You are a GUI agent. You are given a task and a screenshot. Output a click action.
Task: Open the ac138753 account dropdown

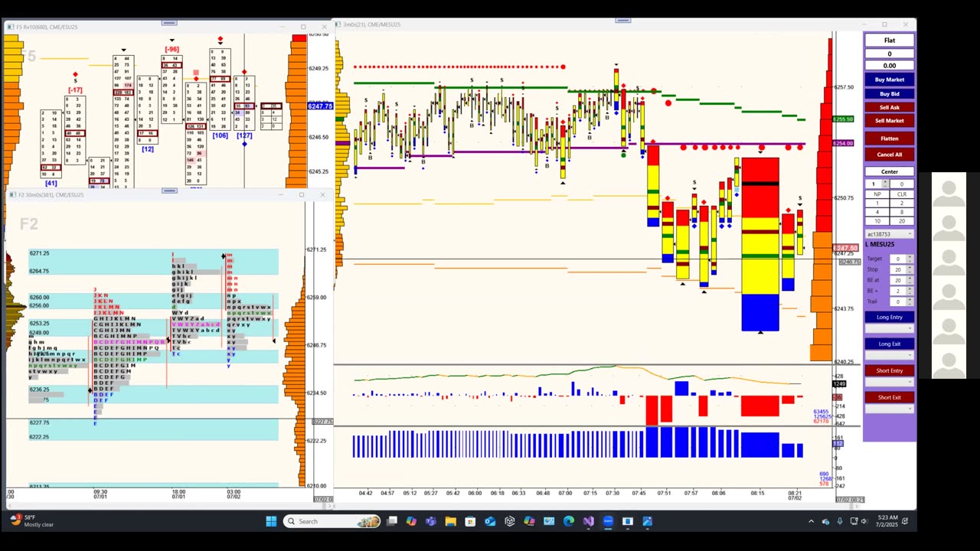[890, 234]
